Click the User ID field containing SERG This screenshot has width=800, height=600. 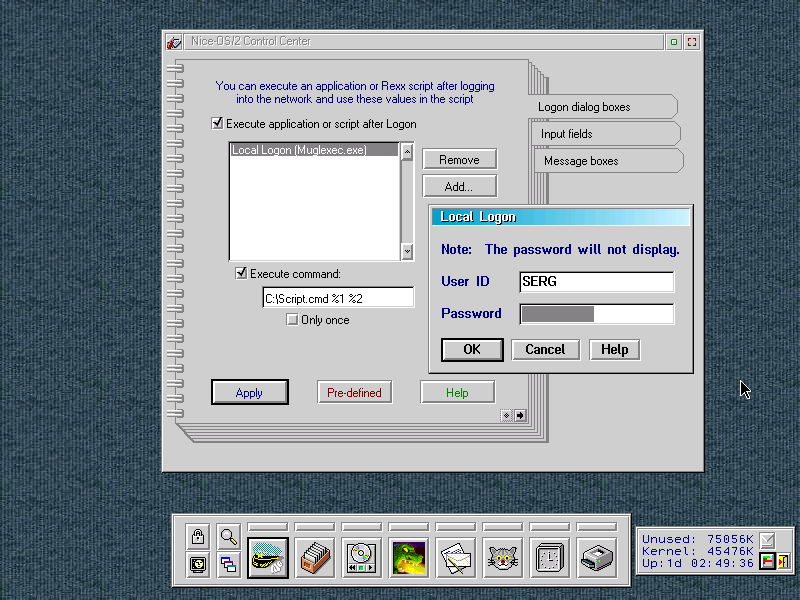pos(596,282)
